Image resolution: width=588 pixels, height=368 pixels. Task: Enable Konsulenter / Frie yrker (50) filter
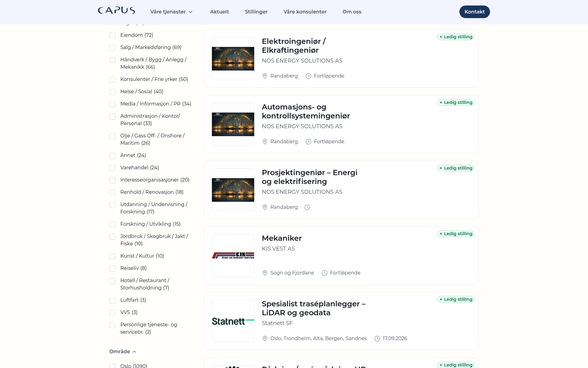pyautogui.click(x=112, y=80)
